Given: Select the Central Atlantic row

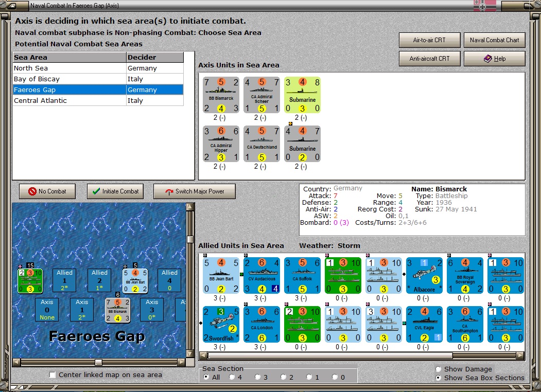Looking at the screenshot, I should 98,100.
